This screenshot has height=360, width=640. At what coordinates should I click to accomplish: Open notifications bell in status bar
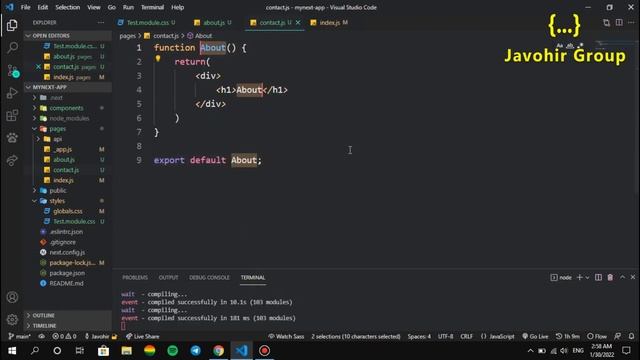click(631, 336)
